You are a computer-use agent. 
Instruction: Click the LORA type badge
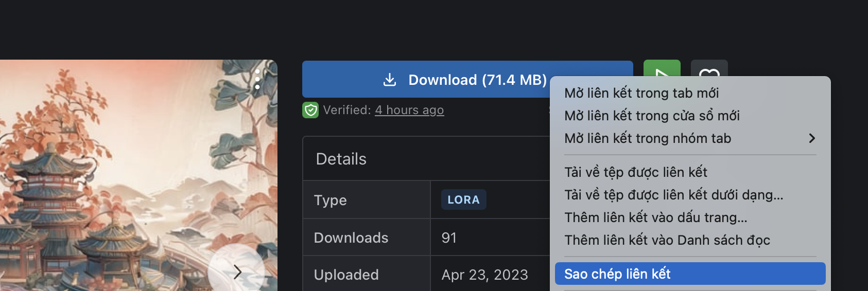[x=463, y=200]
